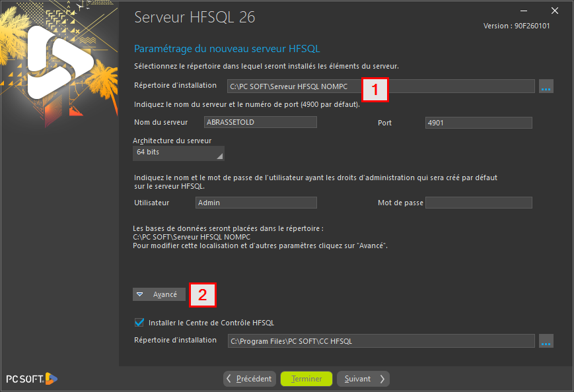The width and height of the screenshot is (574, 392).
Task: Close the Serveur HFSQL 26 installer
Action: [556, 11]
